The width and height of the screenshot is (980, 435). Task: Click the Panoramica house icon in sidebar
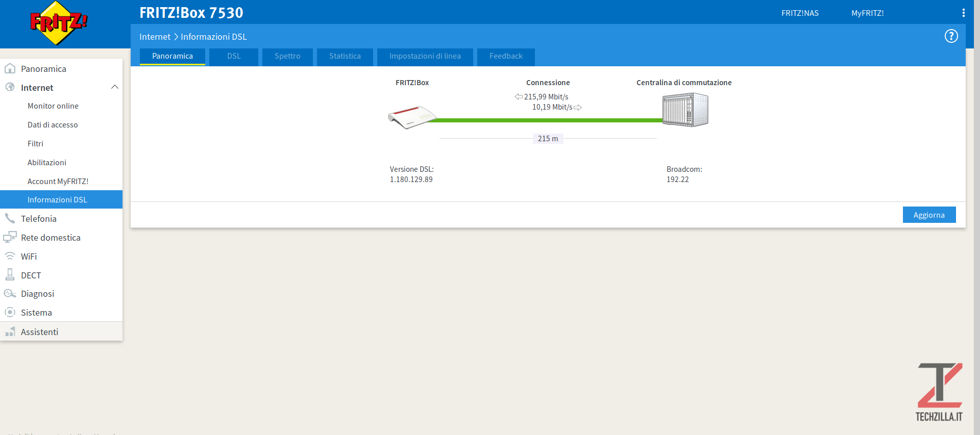pyautogui.click(x=10, y=68)
